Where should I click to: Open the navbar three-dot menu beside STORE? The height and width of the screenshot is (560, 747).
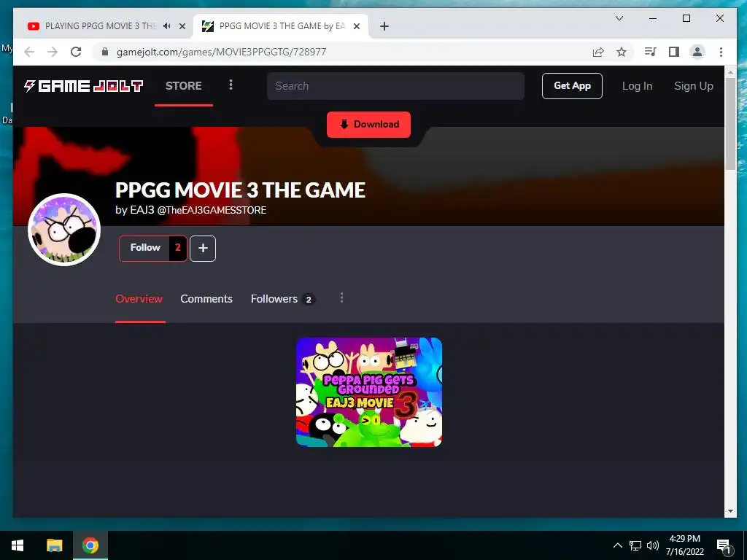tap(231, 85)
